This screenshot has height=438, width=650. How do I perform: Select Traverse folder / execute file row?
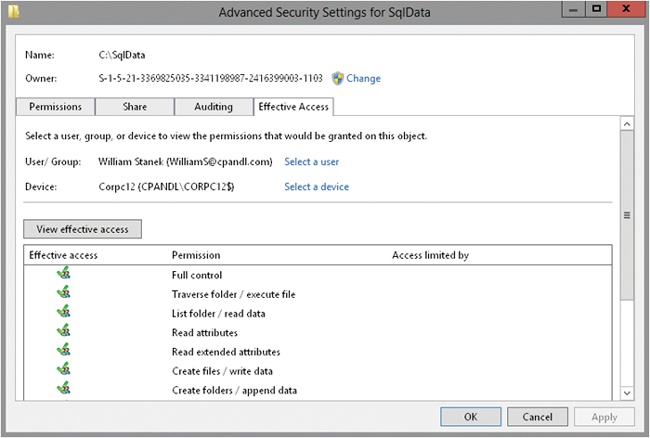pos(318,294)
